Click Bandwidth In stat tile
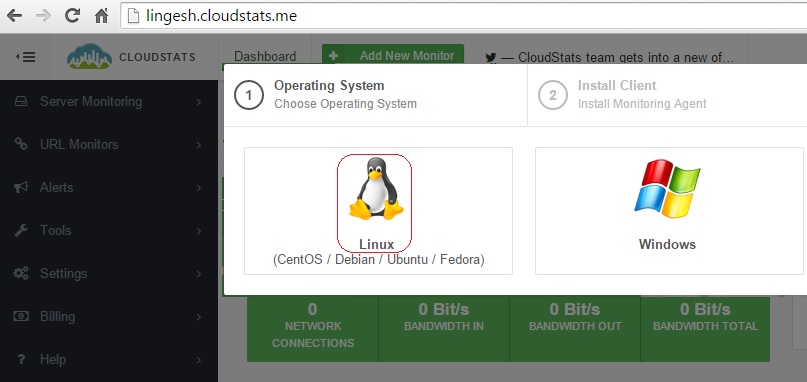807x382 pixels. click(x=444, y=328)
